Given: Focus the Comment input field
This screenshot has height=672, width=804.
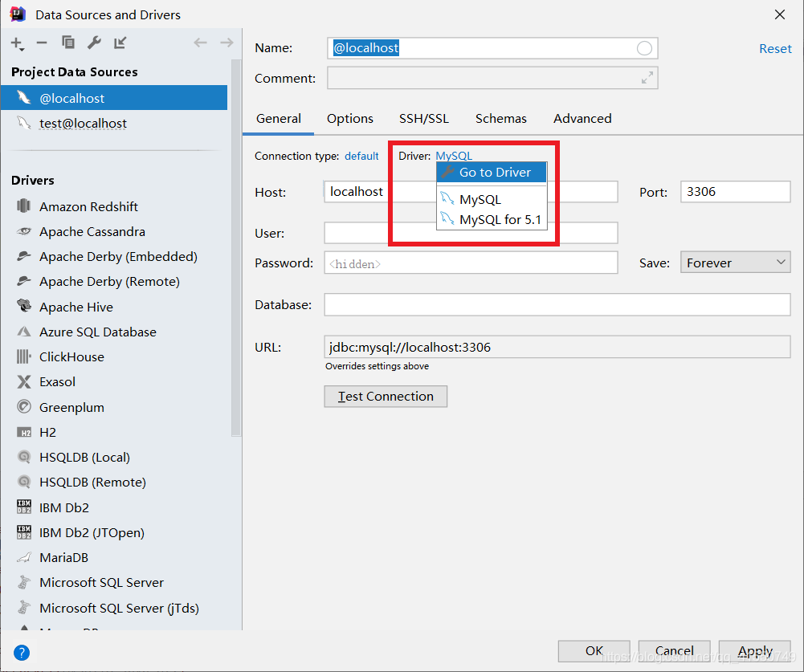Looking at the screenshot, I should click(x=492, y=78).
